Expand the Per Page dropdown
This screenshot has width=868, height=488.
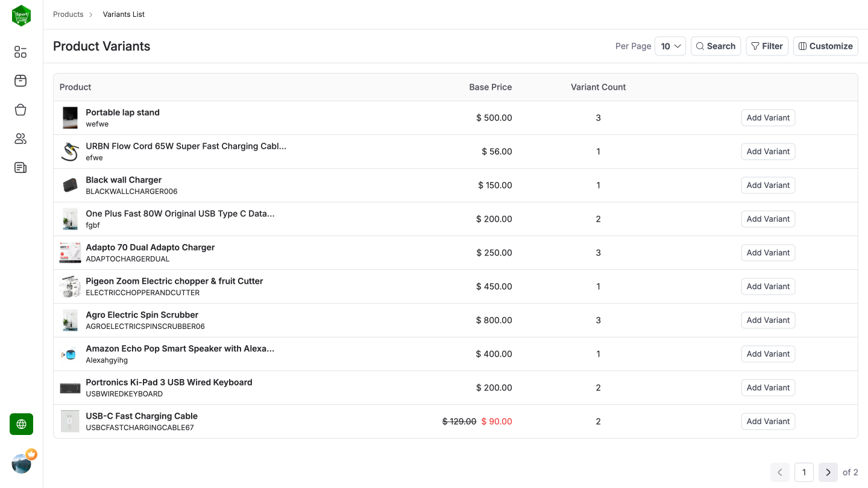[x=670, y=46]
